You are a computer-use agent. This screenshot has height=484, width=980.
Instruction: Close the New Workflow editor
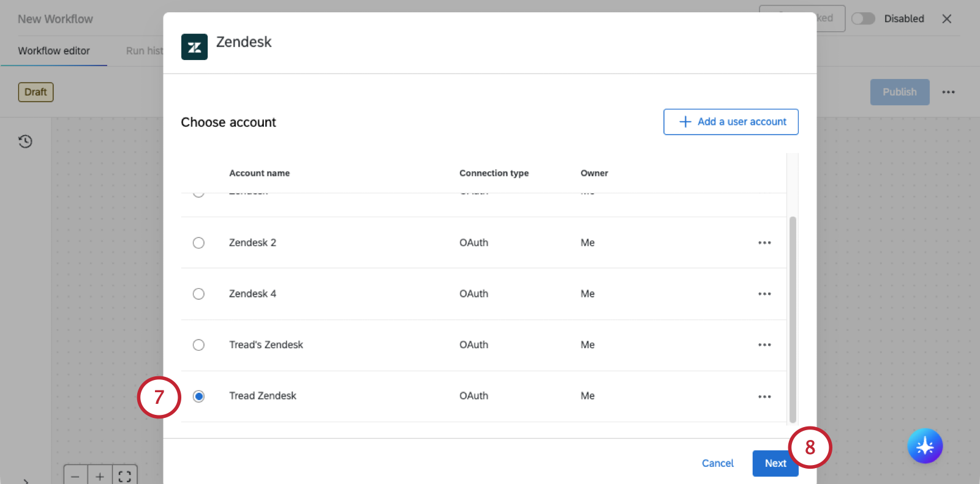click(x=946, y=19)
